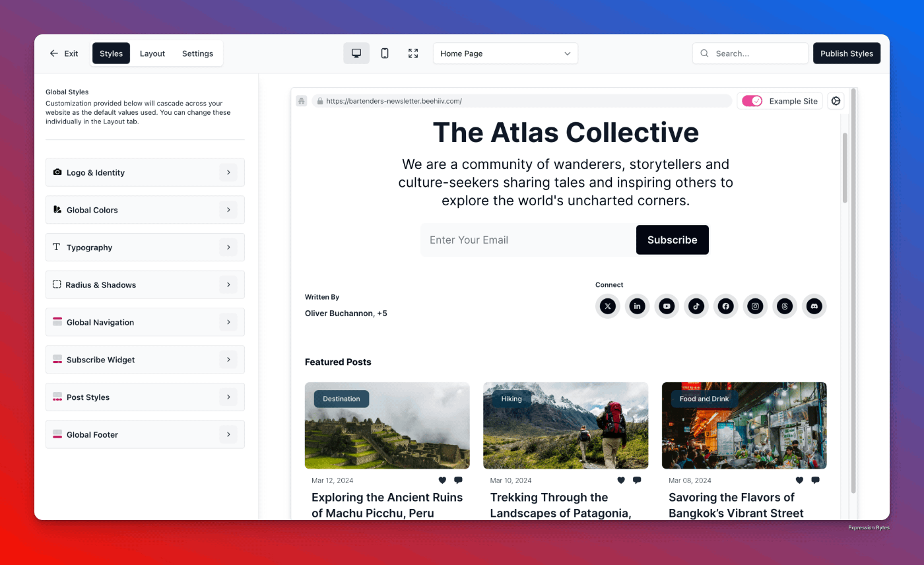The height and width of the screenshot is (565, 924).
Task: Expand the Global Footer settings
Action: 145,434
